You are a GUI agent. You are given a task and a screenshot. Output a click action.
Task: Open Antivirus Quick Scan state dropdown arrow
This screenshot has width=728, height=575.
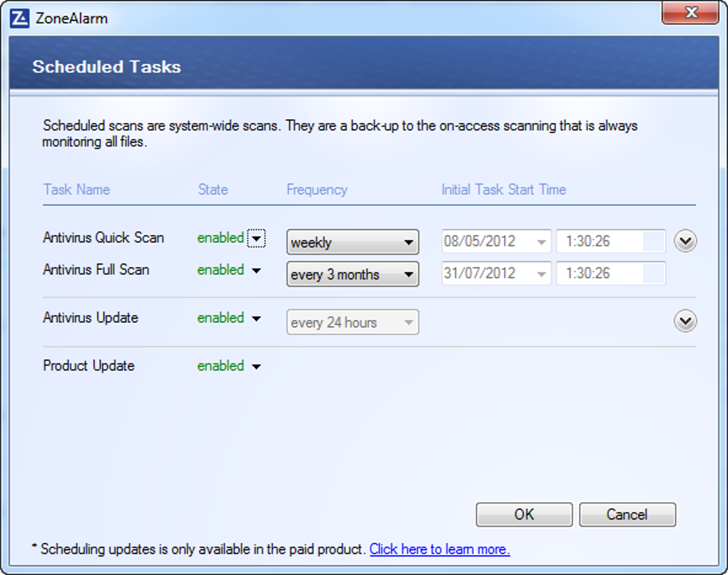pos(256,239)
